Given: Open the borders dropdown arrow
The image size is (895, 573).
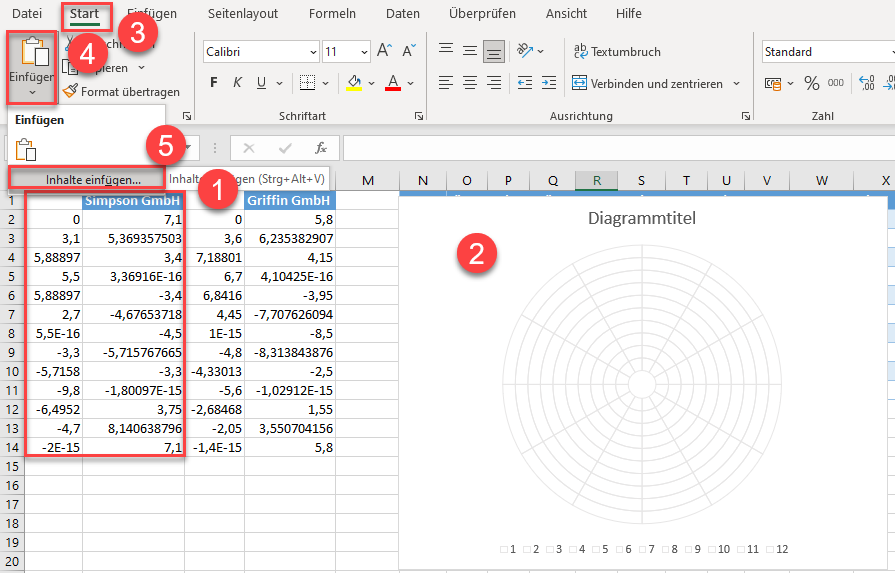Looking at the screenshot, I should (325, 83).
